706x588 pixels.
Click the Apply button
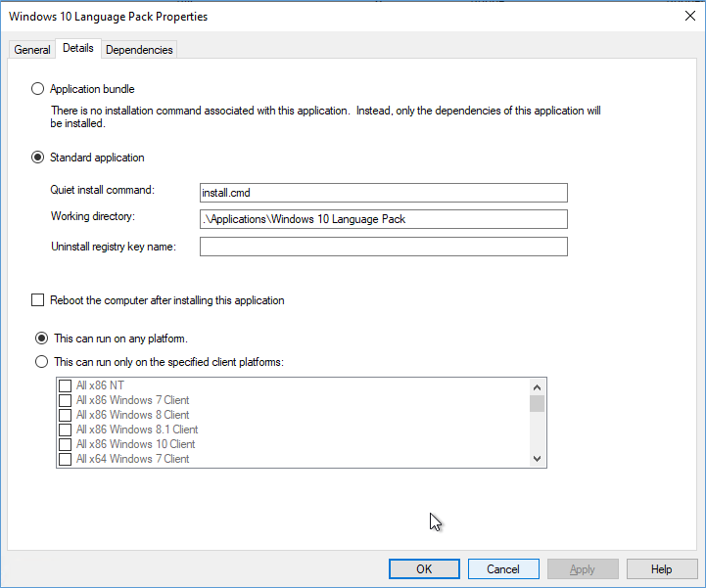[x=583, y=569]
